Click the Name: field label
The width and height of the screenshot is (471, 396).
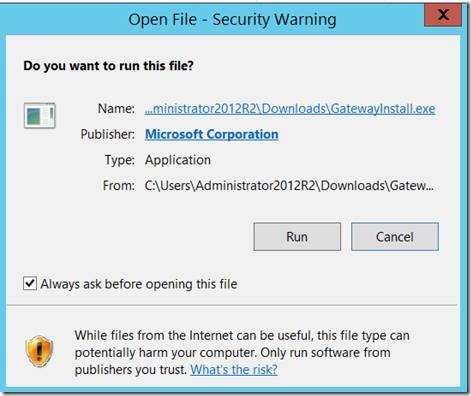tap(116, 109)
